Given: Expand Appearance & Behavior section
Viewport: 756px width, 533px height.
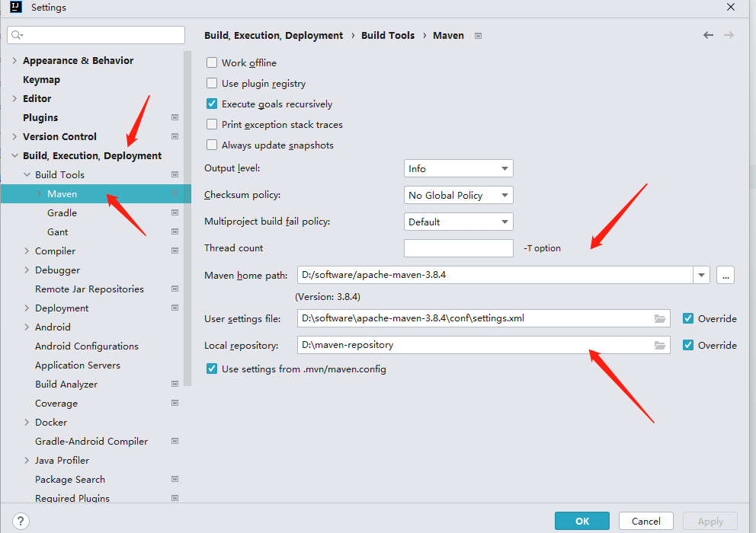Looking at the screenshot, I should coord(14,60).
